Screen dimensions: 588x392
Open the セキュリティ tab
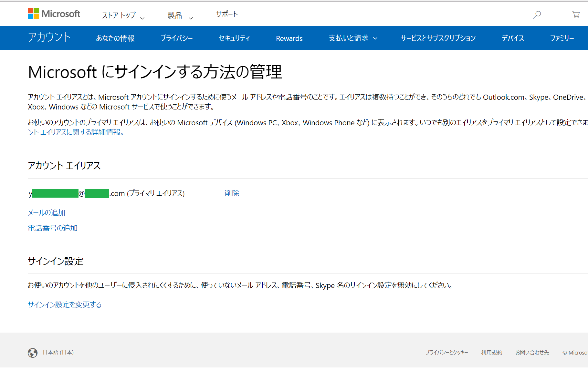pos(234,38)
